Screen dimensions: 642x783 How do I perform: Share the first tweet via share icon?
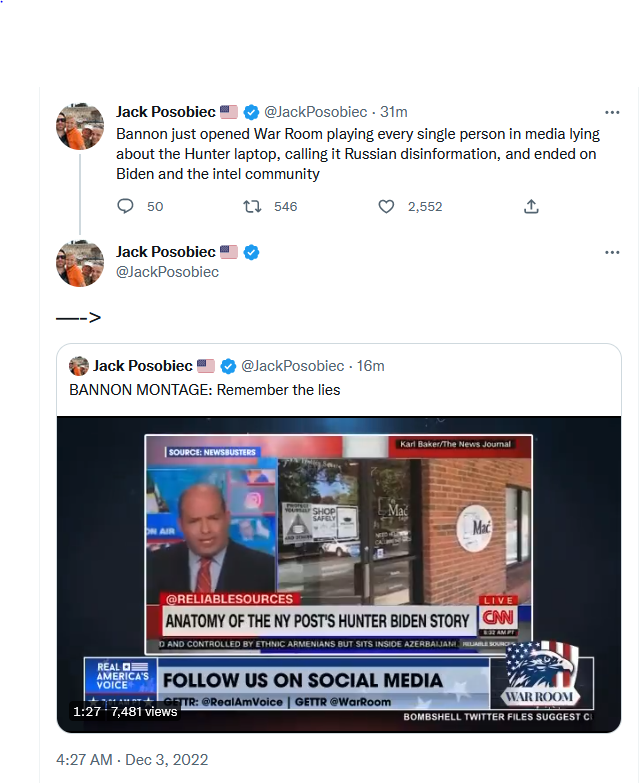point(531,206)
